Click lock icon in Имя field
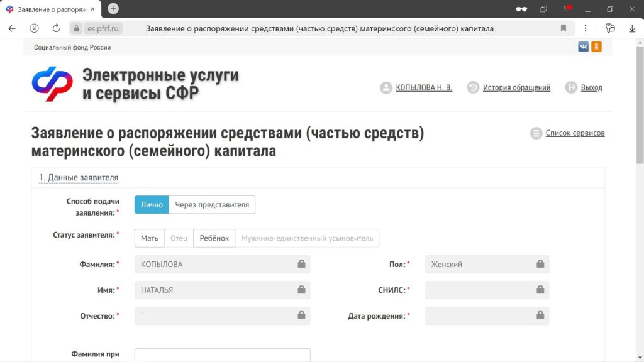Viewport: 644px width, 362px height. [301, 290]
